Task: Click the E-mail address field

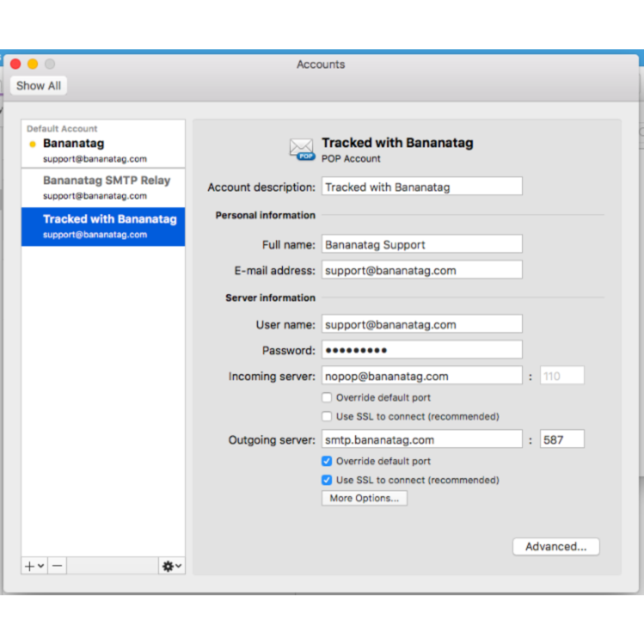Action: point(422,270)
